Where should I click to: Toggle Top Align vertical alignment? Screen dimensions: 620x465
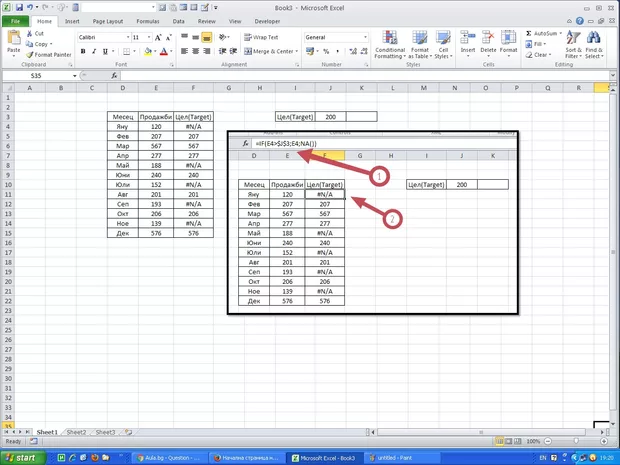pyautogui.click(x=184, y=37)
